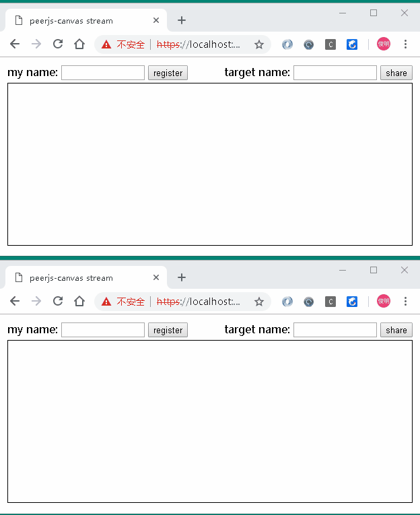Open a new tab in the top browser window
The image size is (420, 515).
[x=182, y=20]
